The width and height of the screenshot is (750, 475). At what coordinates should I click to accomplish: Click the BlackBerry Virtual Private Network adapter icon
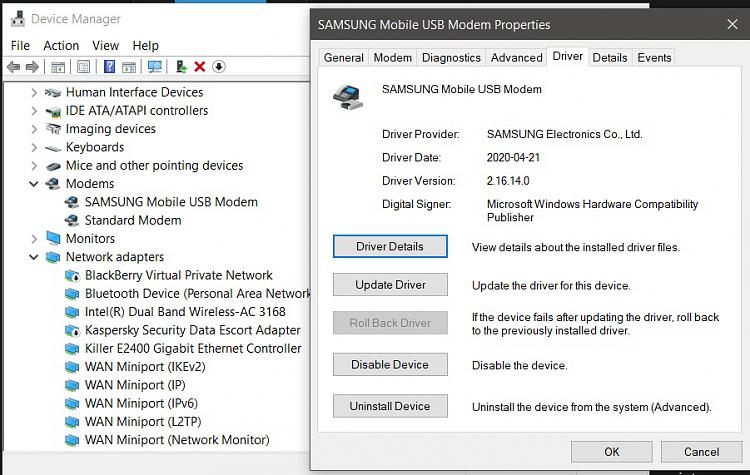[72, 276]
